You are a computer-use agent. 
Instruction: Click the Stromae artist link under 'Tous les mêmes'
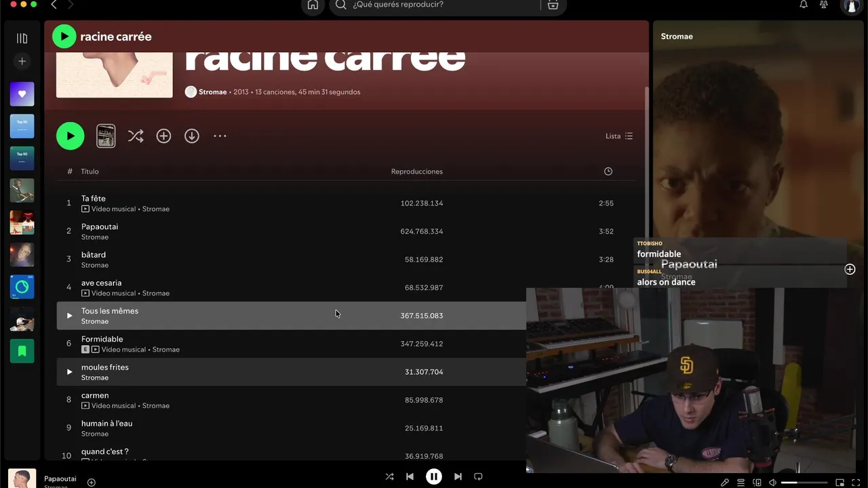tap(95, 322)
